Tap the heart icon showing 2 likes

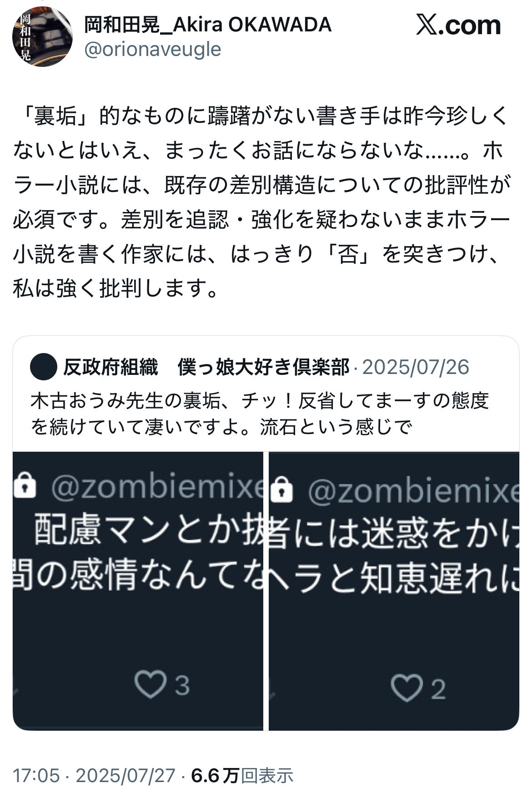pyautogui.click(x=406, y=688)
